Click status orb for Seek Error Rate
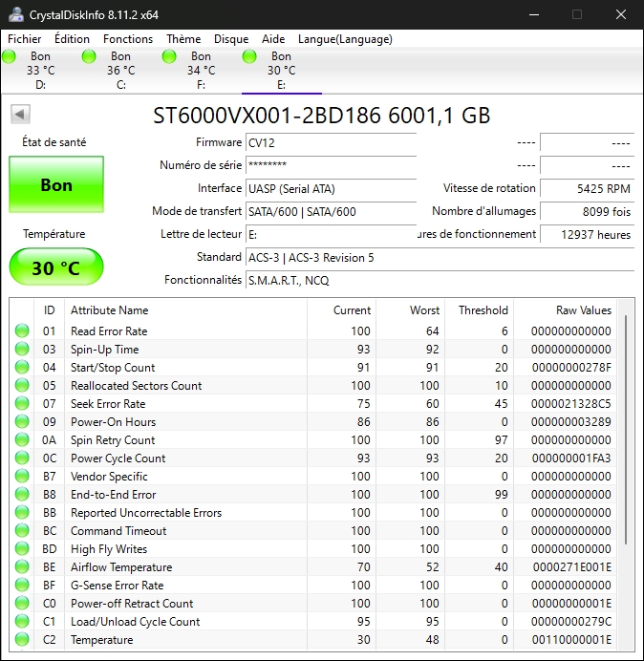 tap(22, 404)
